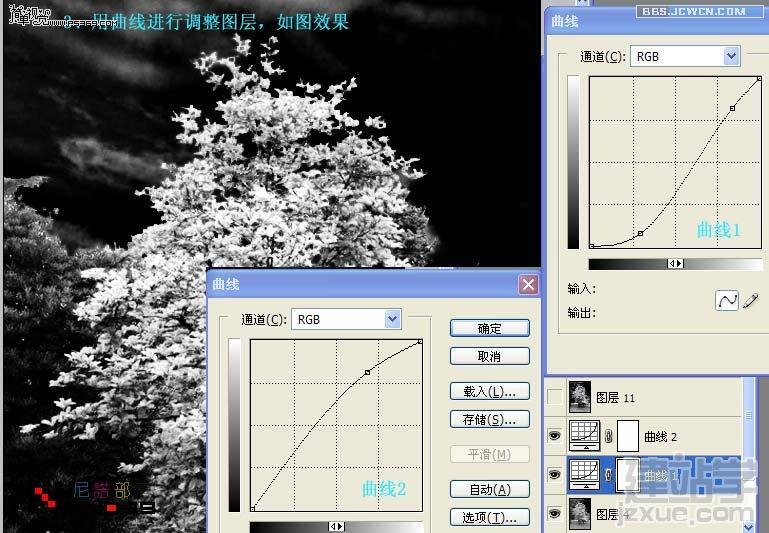Hide the 图层 4 layer via eye icon
Image resolution: width=769 pixels, height=533 pixels.
pos(555,513)
